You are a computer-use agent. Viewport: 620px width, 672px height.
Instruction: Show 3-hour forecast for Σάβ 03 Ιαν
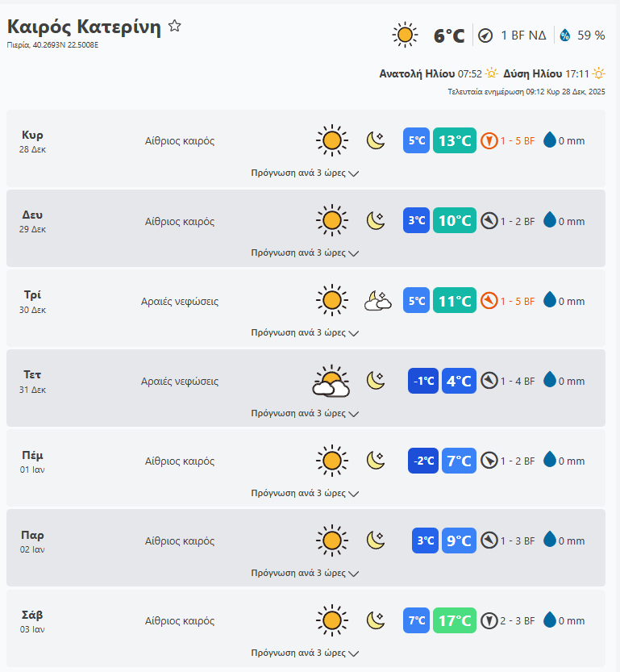click(305, 653)
